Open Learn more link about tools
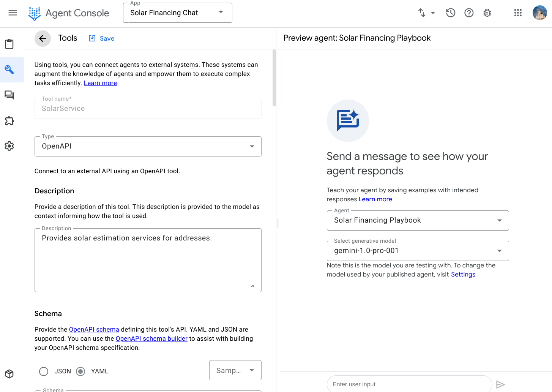This screenshot has height=392, width=552. click(100, 83)
